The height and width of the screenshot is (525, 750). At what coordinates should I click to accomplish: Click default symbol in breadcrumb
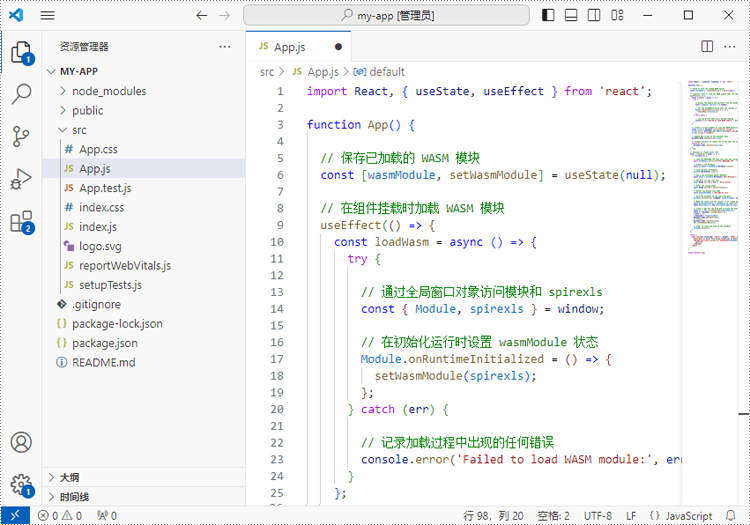[x=387, y=72]
